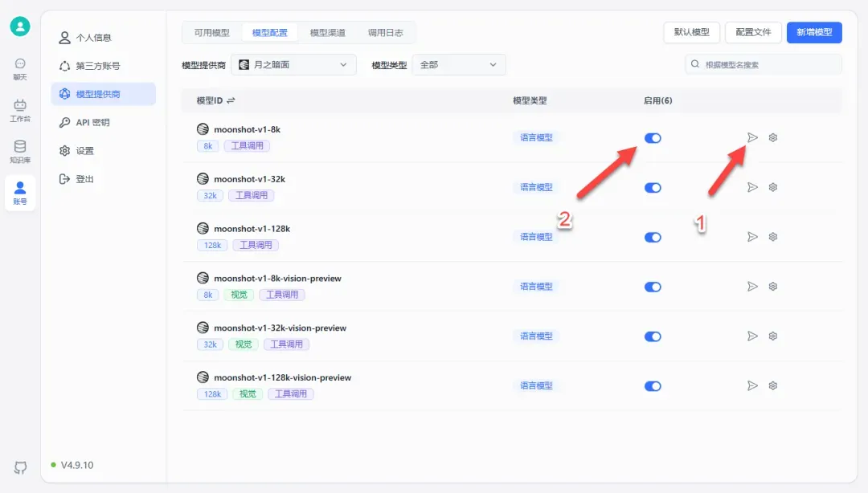This screenshot has height=493, width=868.
Task: Run test for moonshot-v1-32k model
Action: point(752,187)
